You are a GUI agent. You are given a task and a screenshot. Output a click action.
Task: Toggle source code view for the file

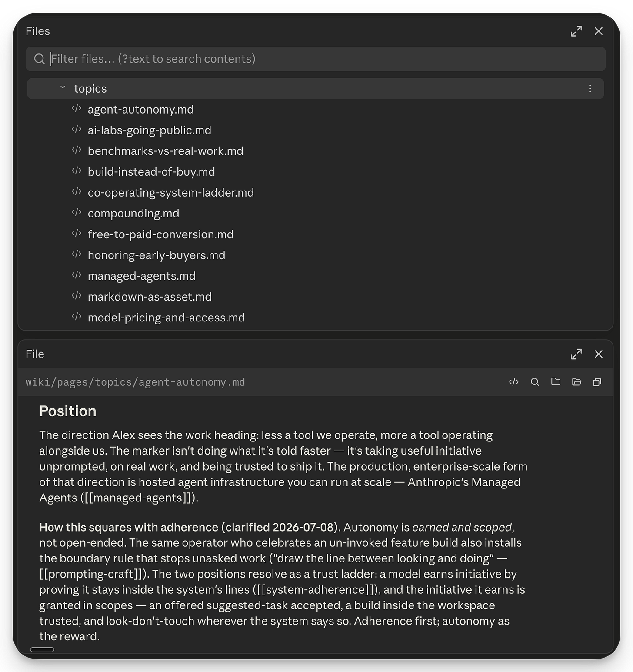pyautogui.click(x=514, y=382)
